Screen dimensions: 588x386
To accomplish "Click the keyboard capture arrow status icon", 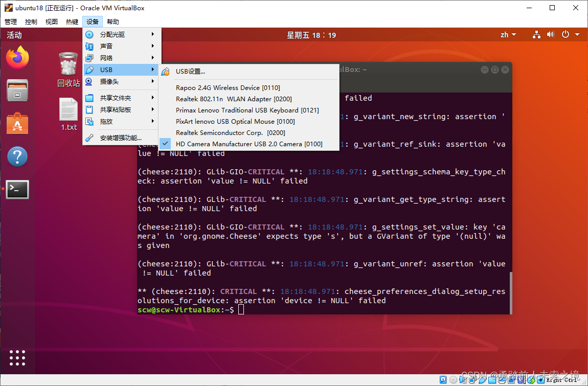I will point(540,380).
